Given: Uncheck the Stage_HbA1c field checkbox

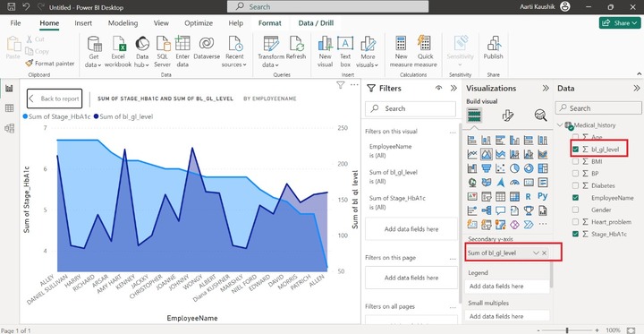Looking at the screenshot, I should click(575, 234).
